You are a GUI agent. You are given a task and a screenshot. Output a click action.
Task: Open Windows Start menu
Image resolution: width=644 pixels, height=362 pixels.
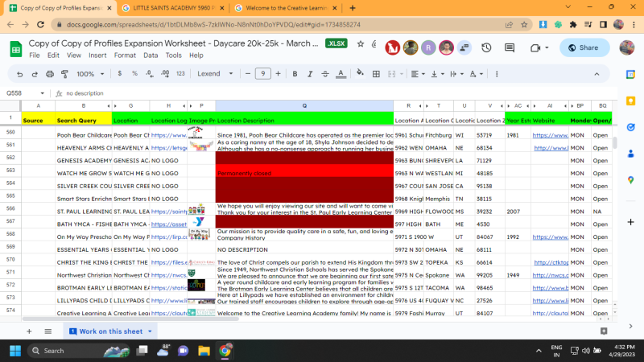pyautogui.click(x=15, y=351)
